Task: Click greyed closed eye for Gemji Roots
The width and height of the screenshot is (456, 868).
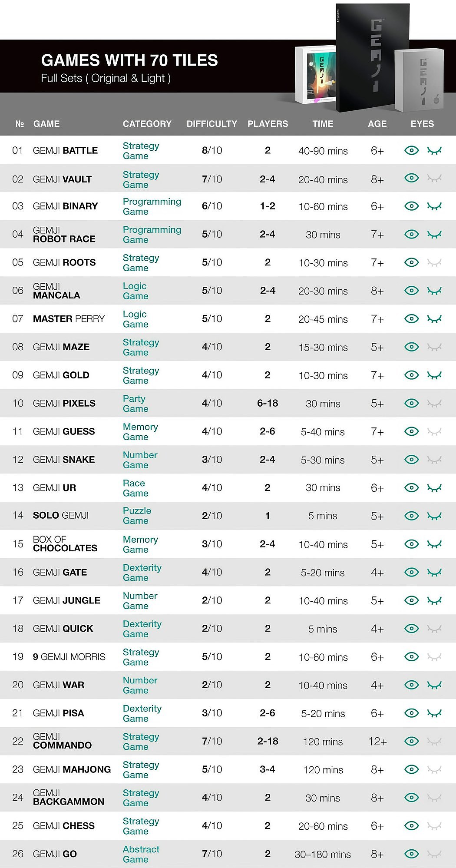Action: coord(434,262)
